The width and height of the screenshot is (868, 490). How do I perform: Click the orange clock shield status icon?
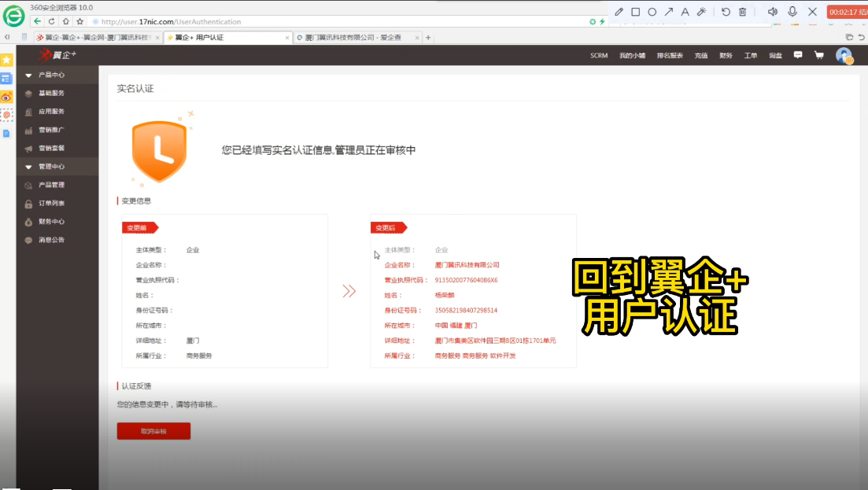[x=160, y=150]
